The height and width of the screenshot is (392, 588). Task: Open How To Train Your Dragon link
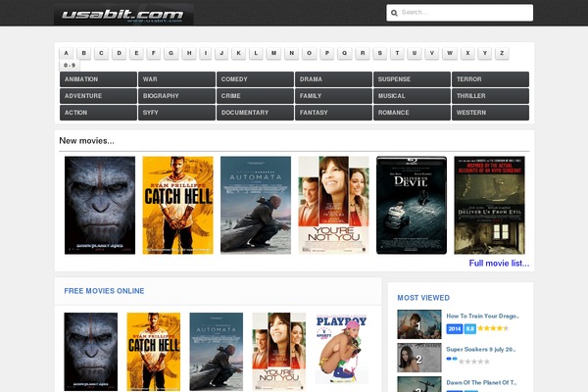(x=482, y=317)
